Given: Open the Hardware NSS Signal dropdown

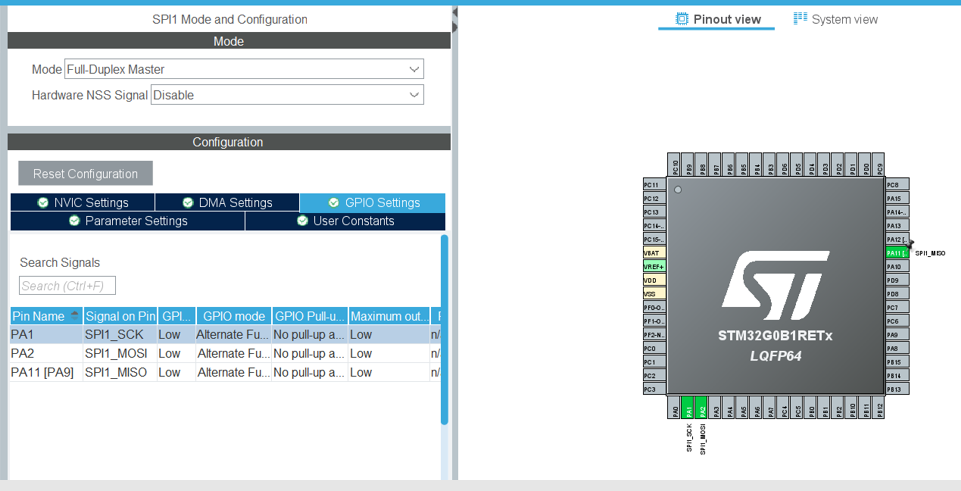Looking at the screenshot, I should 287,95.
